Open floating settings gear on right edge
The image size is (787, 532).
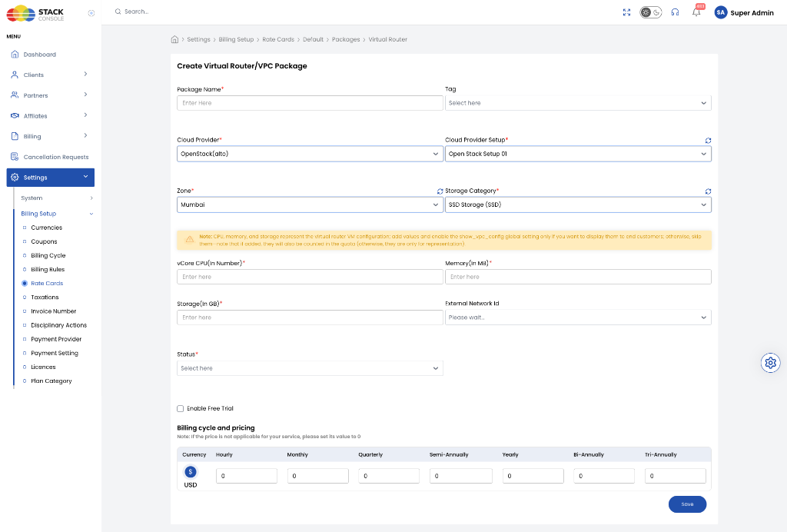[x=770, y=363]
